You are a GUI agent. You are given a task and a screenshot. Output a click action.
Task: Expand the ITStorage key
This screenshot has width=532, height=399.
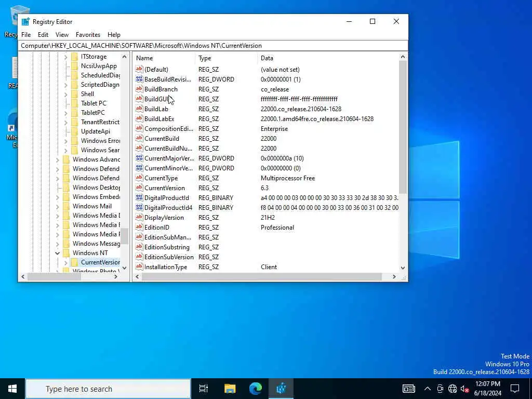click(x=66, y=57)
